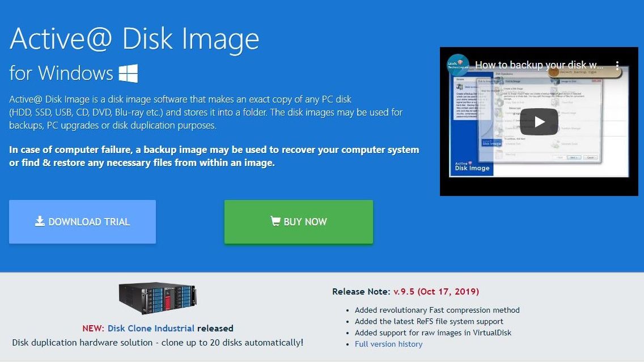Click the download arrow icon
This screenshot has width=644, height=362.
(x=40, y=221)
